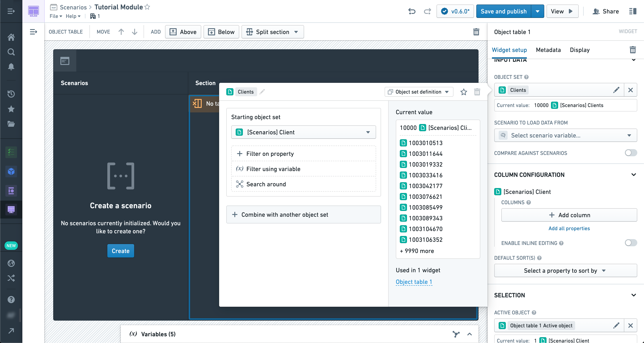Delete Clients object set trash icon
This screenshot has width=644, height=343.
tap(477, 92)
